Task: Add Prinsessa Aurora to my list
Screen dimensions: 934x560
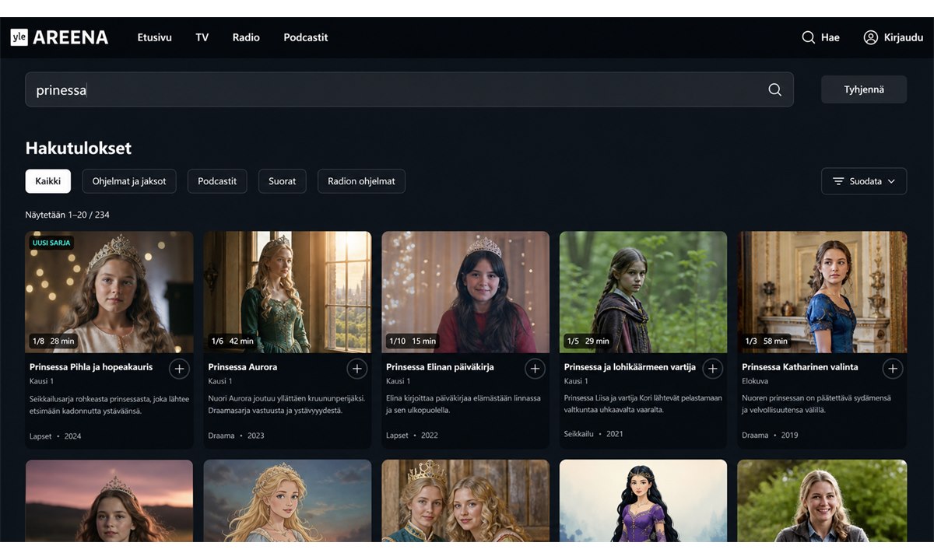Action: click(x=357, y=369)
